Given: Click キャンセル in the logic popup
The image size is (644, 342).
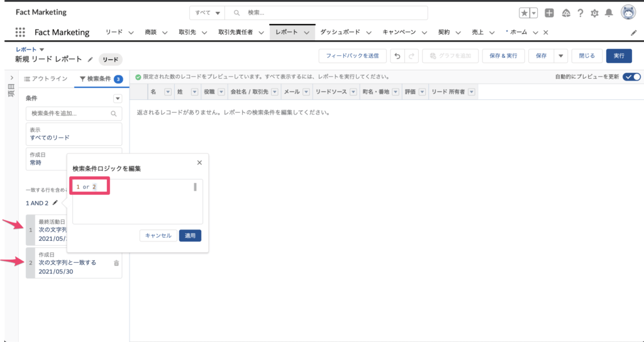Looking at the screenshot, I should (x=158, y=236).
